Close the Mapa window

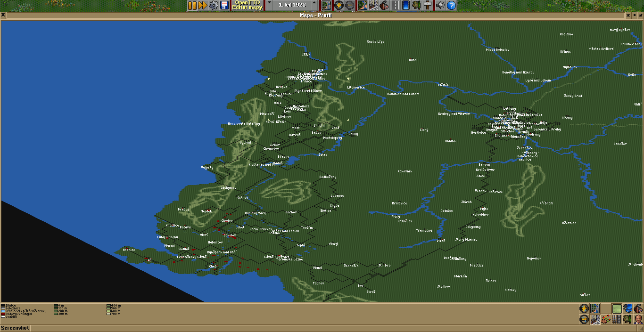3,15
